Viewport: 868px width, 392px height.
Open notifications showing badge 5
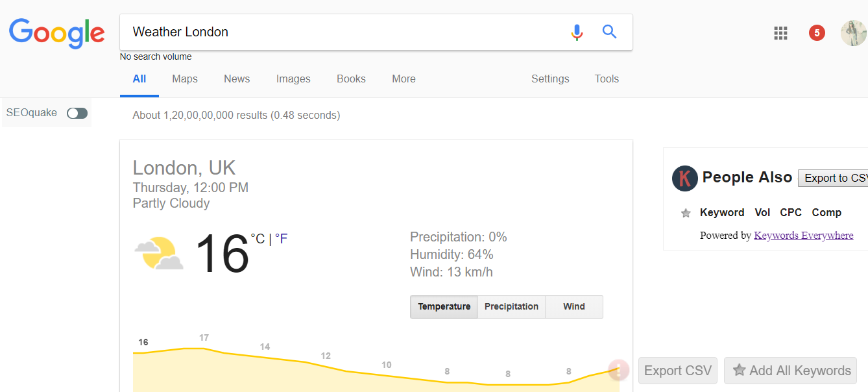click(817, 32)
